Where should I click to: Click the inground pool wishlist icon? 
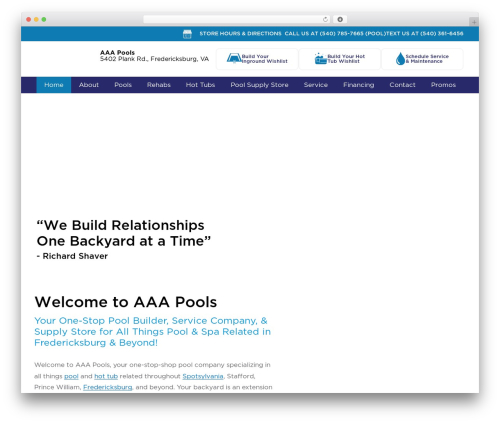click(234, 58)
